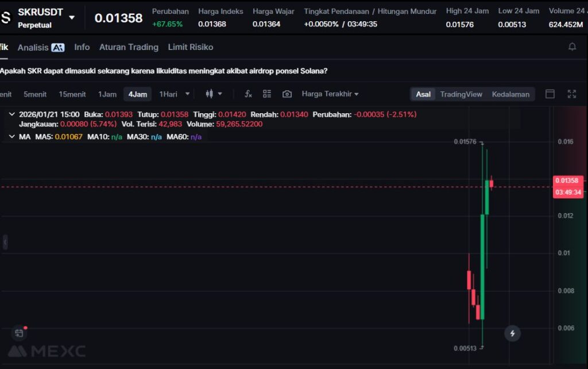This screenshot has width=588, height=369.
Task: Click the price alert bell icon
Action: point(572,47)
